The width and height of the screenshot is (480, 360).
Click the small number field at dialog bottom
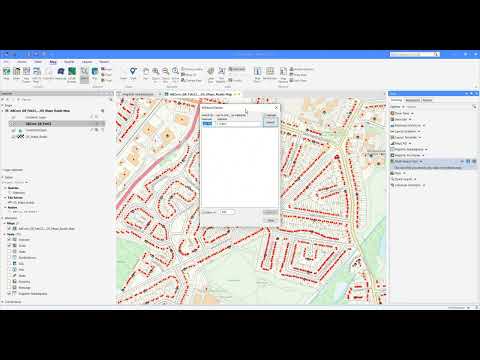tap(227, 212)
